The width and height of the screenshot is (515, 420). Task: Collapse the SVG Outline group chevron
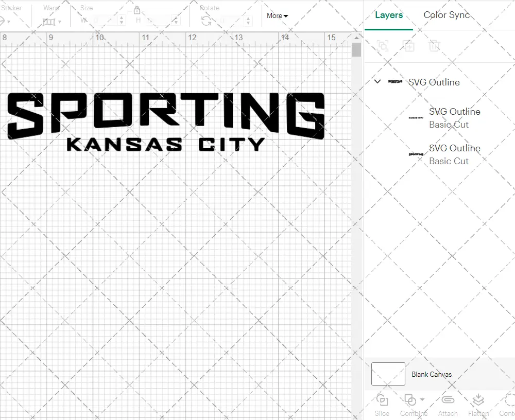(377, 81)
